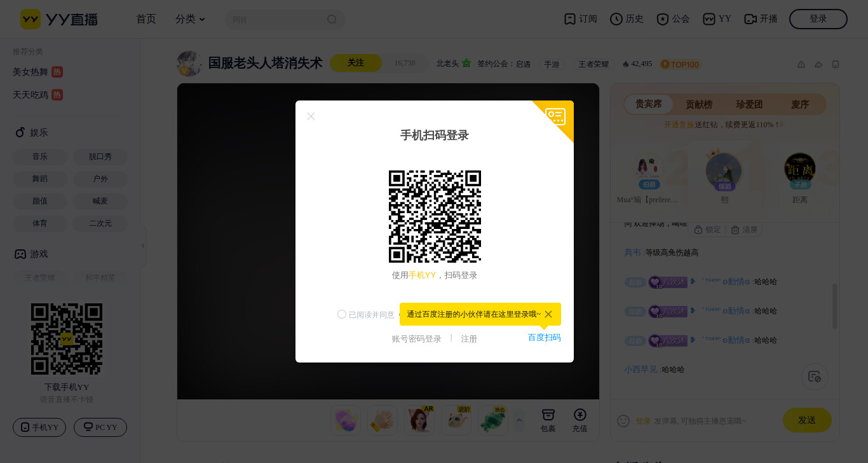Click the PC YY download button
The height and width of the screenshot is (463, 868).
100,427
